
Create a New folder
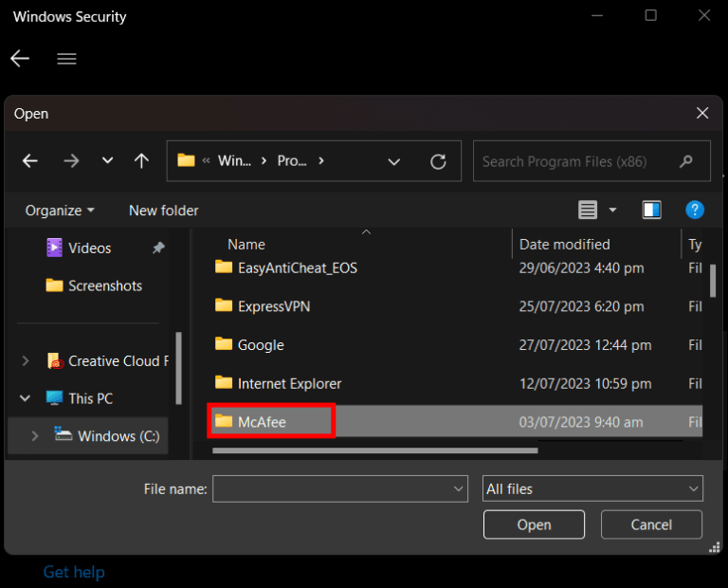click(x=163, y=211)
